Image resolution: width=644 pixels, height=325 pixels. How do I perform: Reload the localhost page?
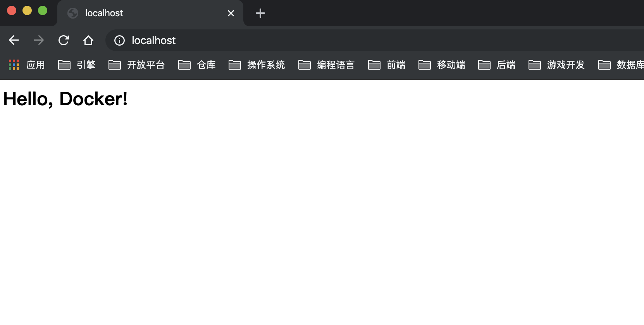pos(64,40)
